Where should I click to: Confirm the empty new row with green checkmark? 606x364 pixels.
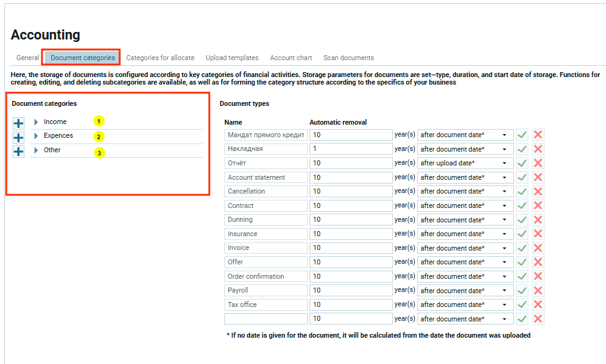click(521, 319)
